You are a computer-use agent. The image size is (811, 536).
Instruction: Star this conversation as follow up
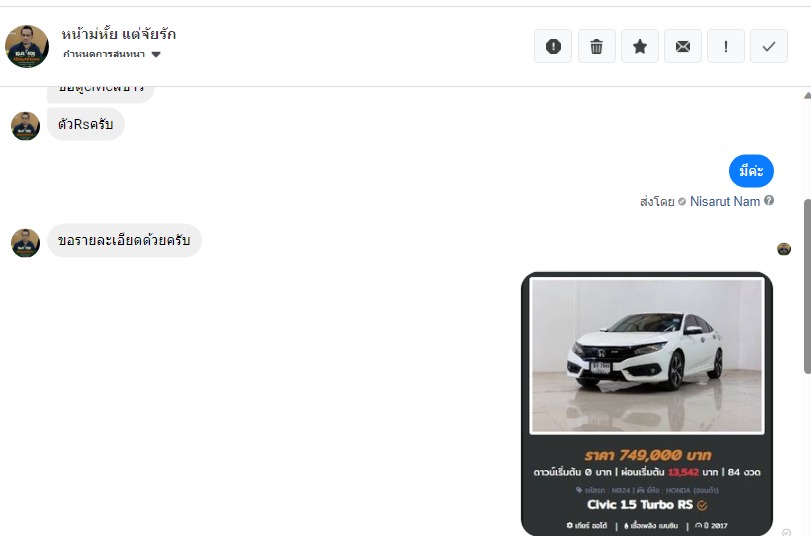[x=640, y=47]
